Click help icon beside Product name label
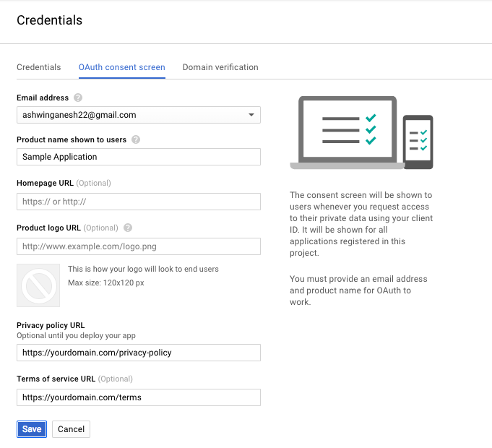The image size is (492, 448). click(136, 139)
